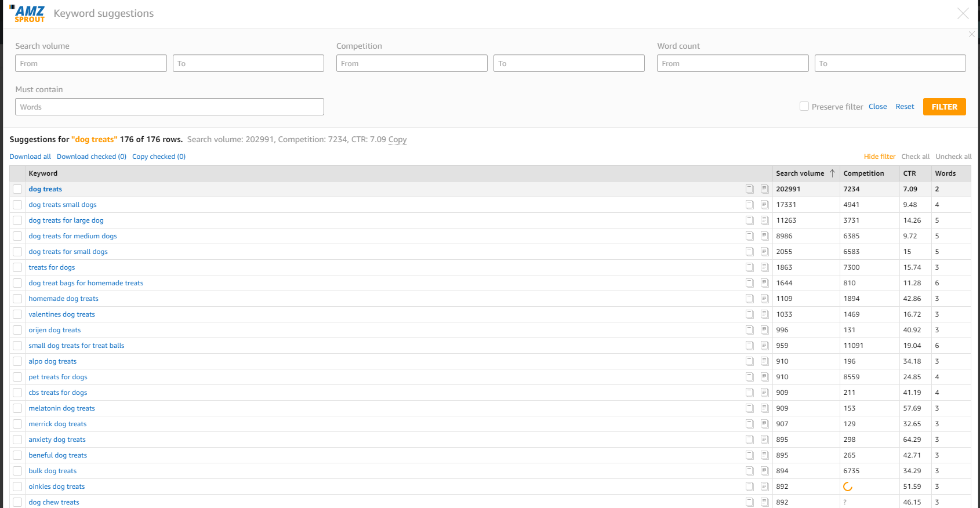
Task: Click blank-page copy icon for alpo dog treats
Action: coord(749,361)
